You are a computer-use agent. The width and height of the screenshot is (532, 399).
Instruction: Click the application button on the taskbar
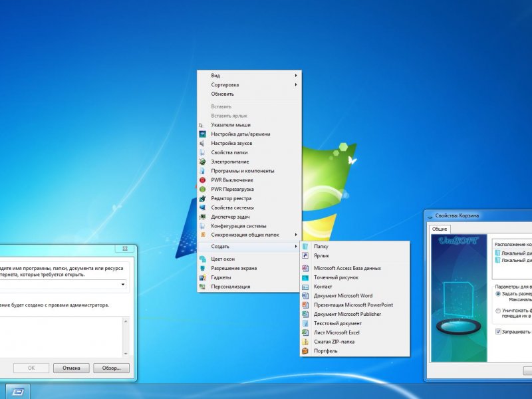tap(18, 392)
